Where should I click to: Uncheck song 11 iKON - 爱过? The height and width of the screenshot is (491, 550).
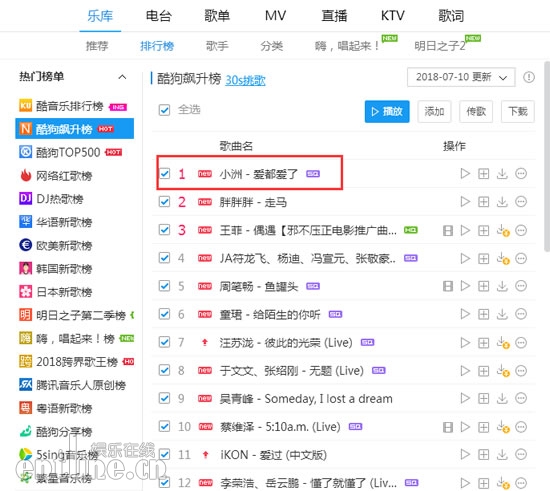(164, 455)
